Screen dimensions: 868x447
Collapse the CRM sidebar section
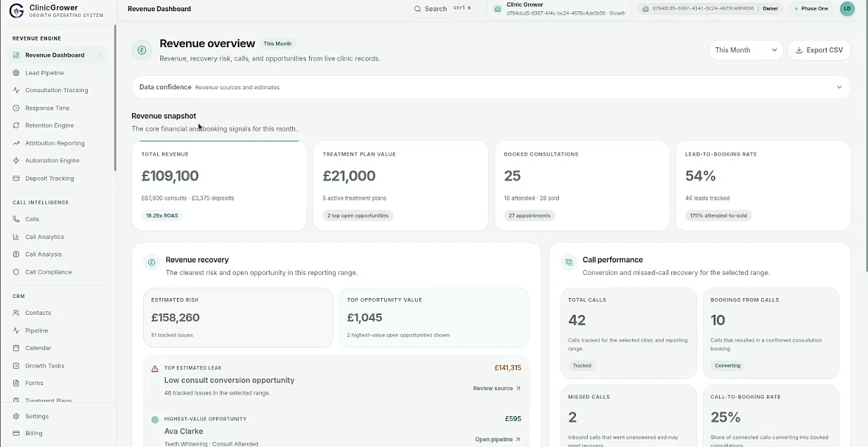(99, 297)
